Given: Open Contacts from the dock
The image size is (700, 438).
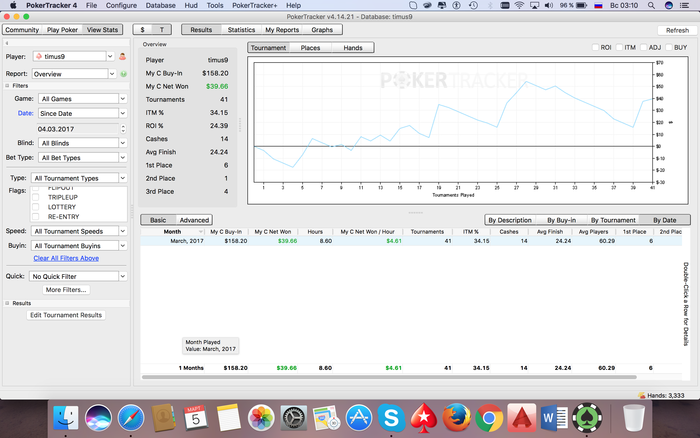Looking at the screenshot, I should coord(163,418).
